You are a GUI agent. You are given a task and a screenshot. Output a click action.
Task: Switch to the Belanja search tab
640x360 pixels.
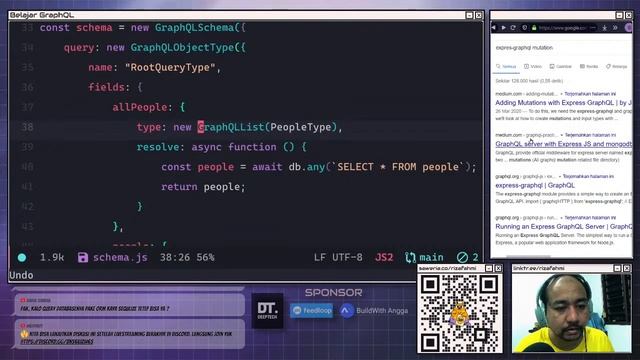click(x=617, y=67)
